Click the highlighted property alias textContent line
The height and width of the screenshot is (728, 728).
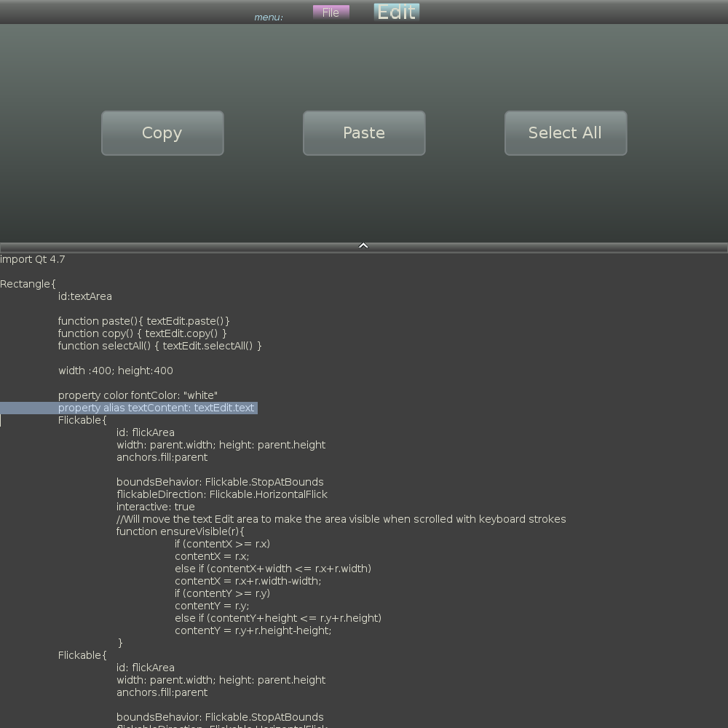coord(156,408)
